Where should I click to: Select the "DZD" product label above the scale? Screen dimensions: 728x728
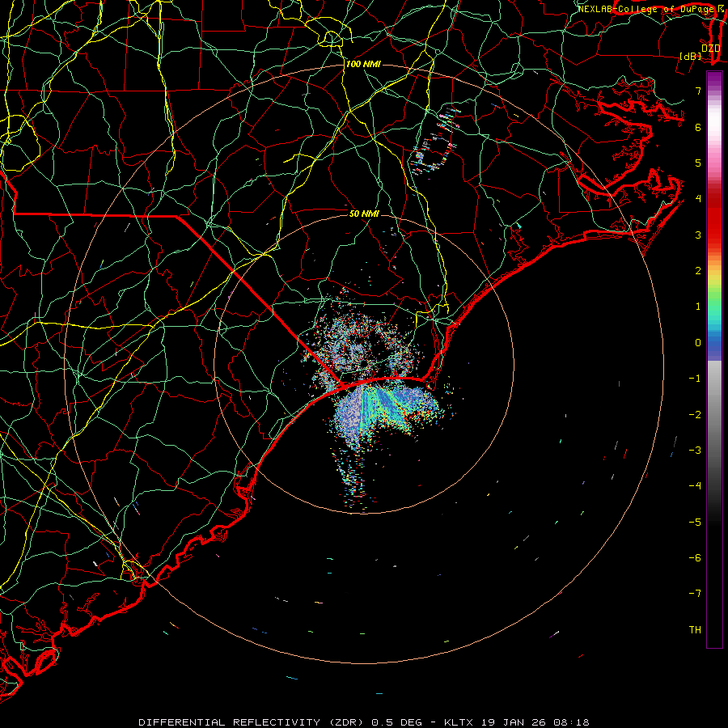tap(710, 49)
